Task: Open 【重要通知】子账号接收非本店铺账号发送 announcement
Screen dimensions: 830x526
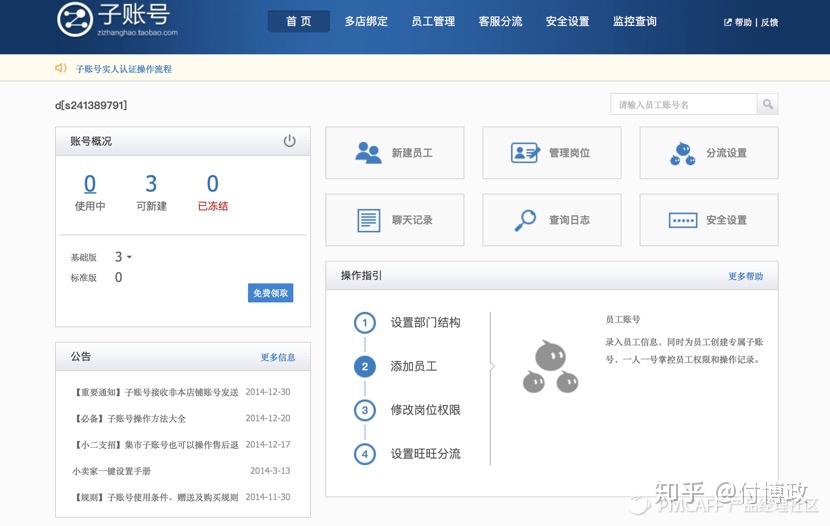Action: [155, 392]
